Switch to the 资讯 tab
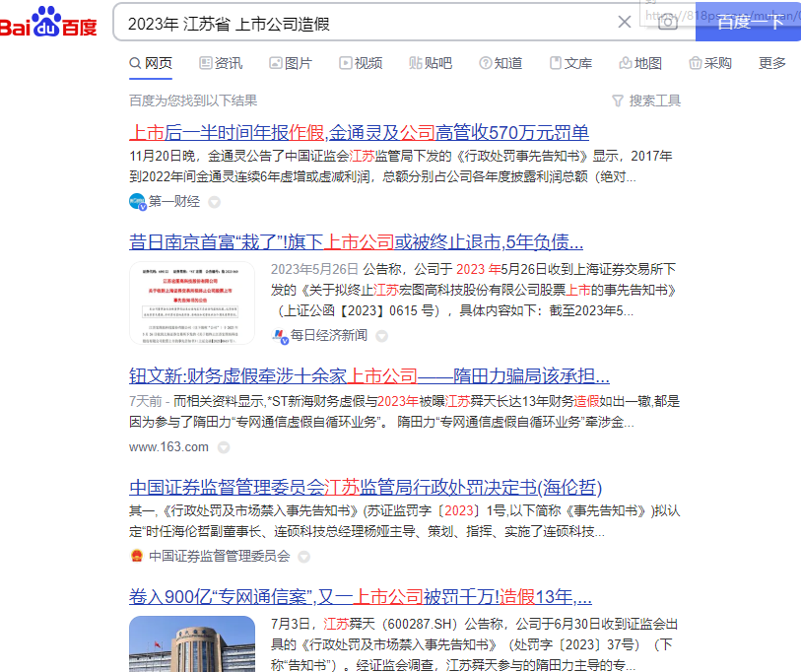The height and width of the screenshot is (672, 801). click(221, 62)
